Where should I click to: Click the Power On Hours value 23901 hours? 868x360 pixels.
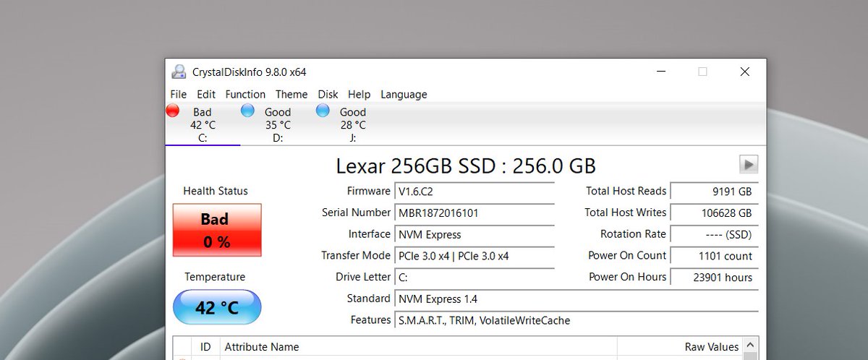click(714, 278)
